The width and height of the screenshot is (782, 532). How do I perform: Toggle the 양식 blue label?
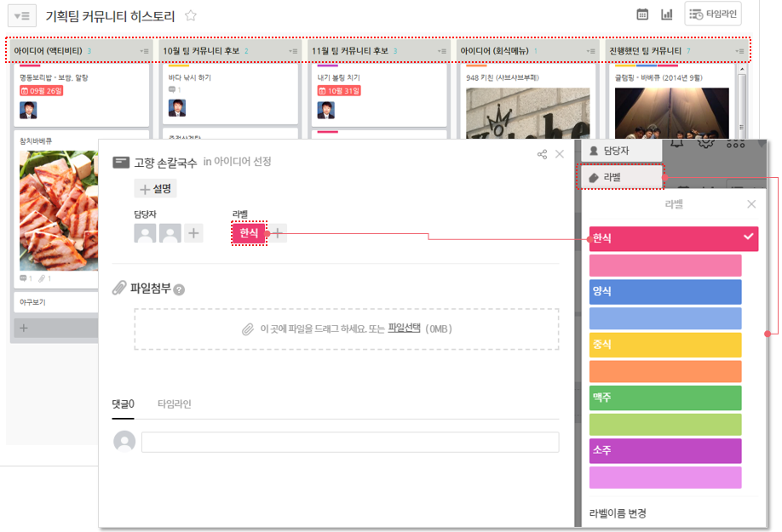tap(665, 292)
